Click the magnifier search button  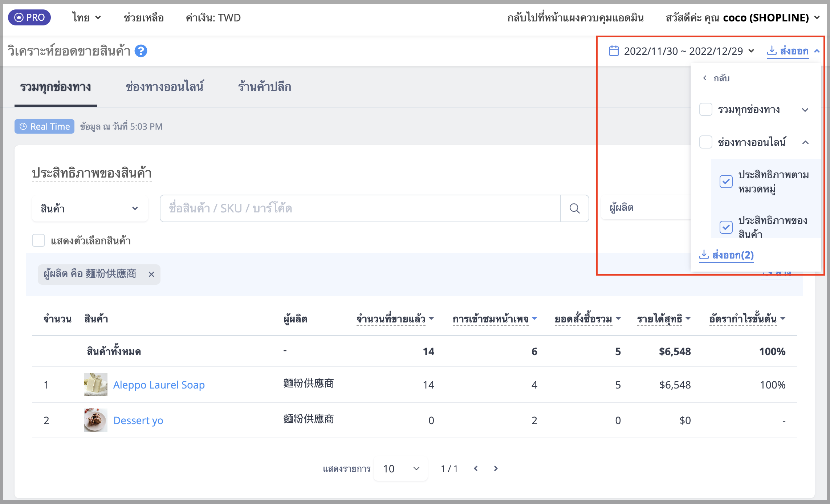[x=574, y=208]
